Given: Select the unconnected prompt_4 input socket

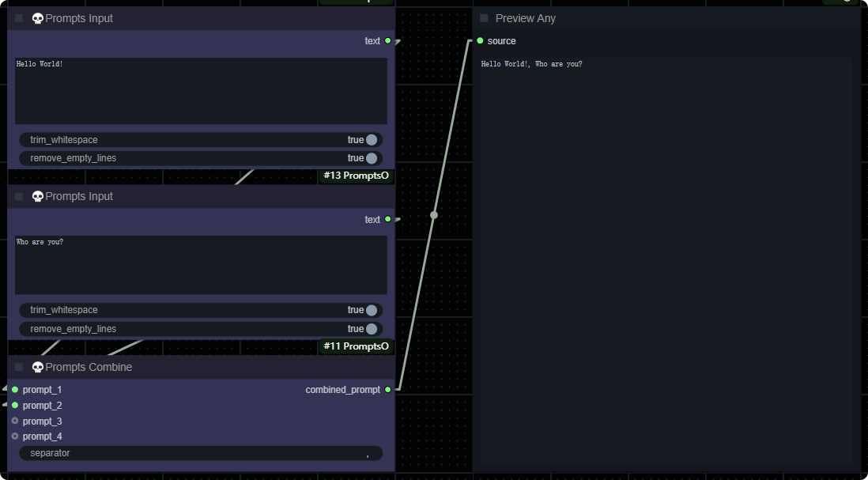Looking at the screenshot, I should coord(15,437).
